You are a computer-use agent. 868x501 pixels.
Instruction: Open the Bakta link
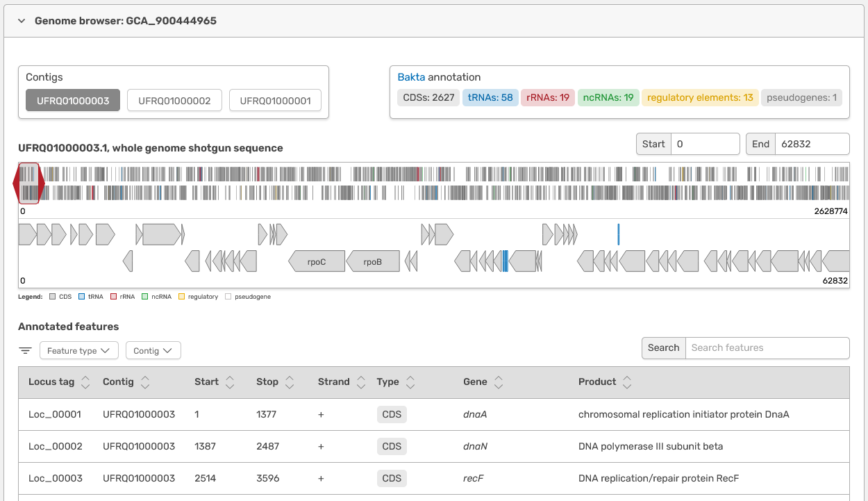[411, 77]
